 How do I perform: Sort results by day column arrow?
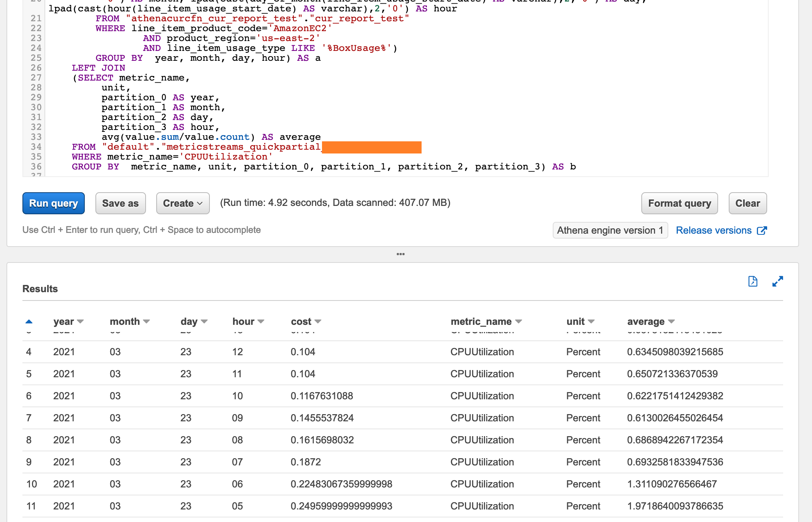pyautogui.click(x=204, y=321)
